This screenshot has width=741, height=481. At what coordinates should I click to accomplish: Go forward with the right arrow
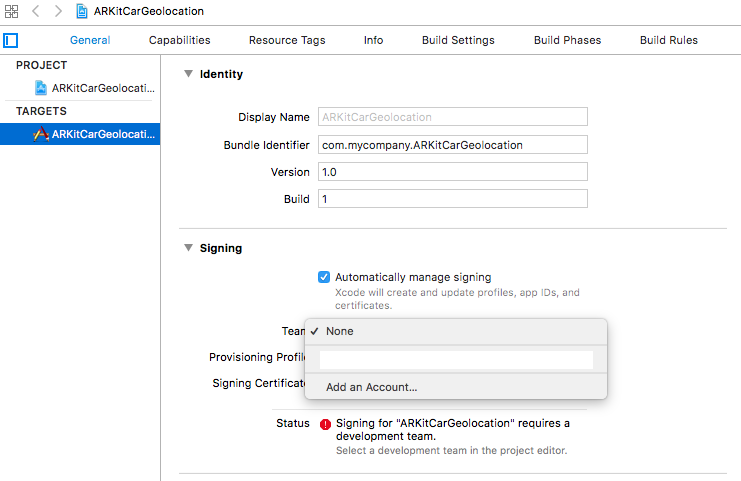click(57, 11)
